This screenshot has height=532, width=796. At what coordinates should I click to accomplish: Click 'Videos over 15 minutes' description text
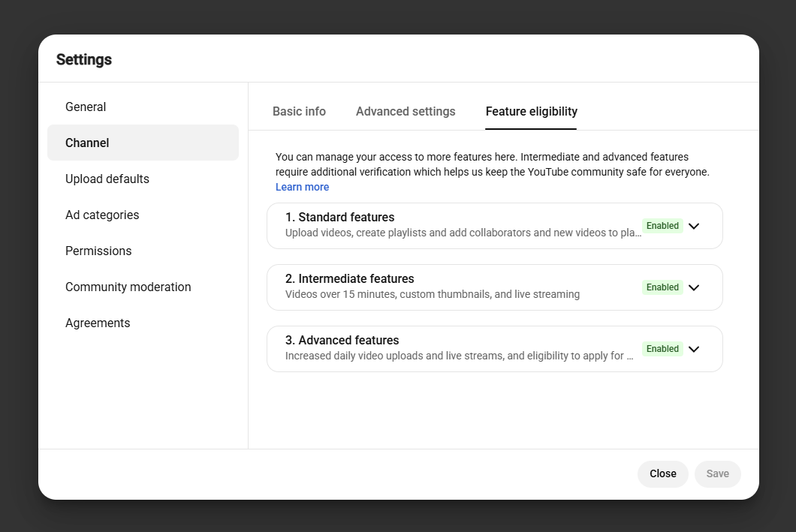(x=432, y=294)
